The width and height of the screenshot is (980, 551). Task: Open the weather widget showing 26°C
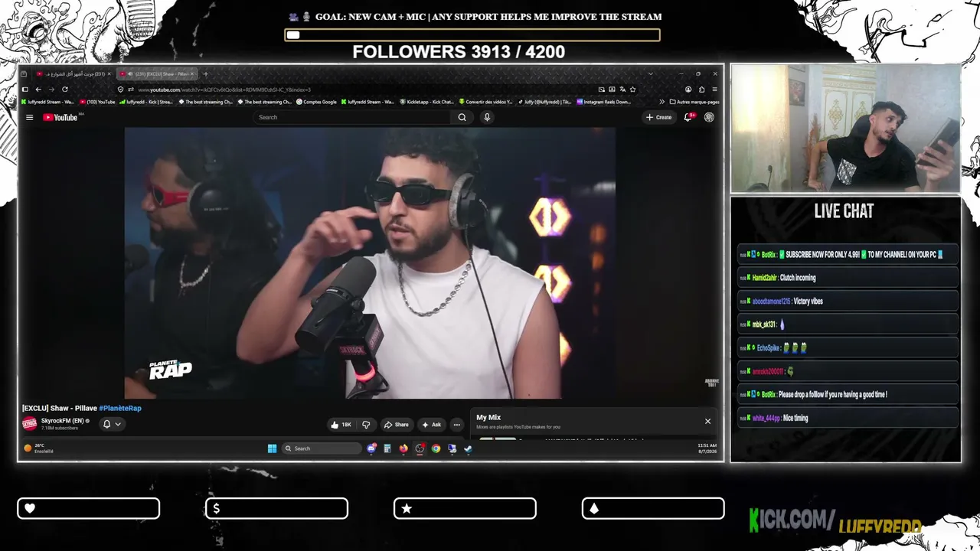(39, 448)
